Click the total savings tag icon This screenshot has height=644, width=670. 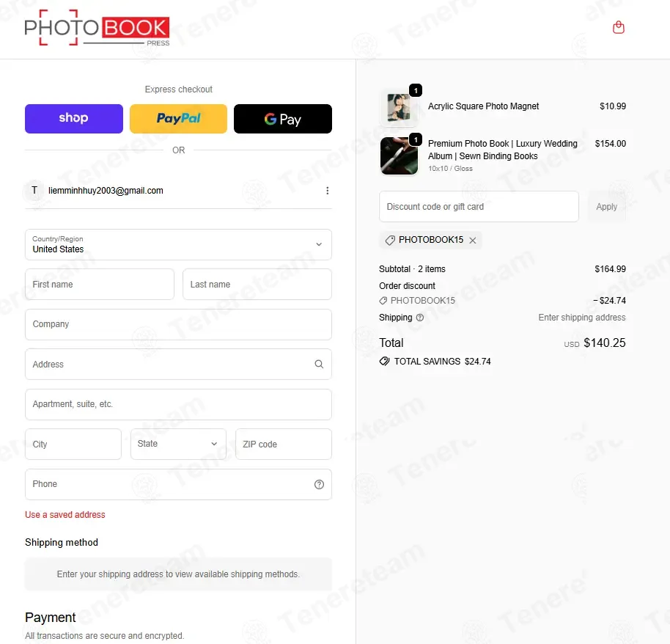(384, 362)
